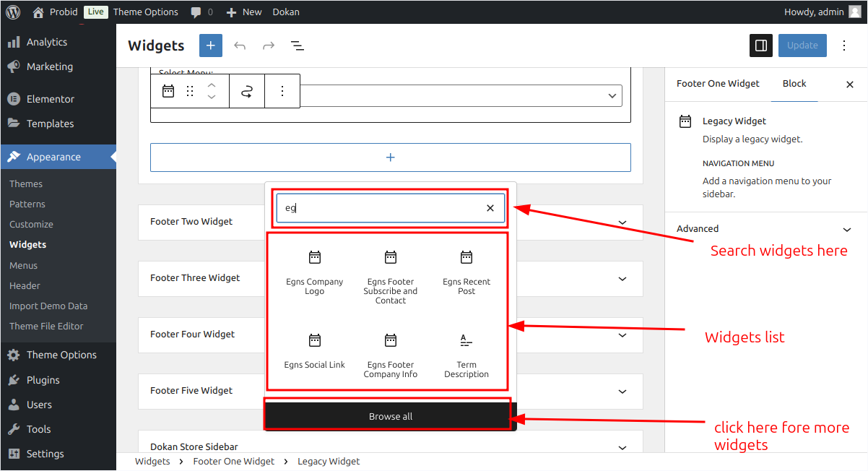This screenshot has height=471, width=868.
Task: Open the document overview list view icon
Action: tap(297, 46)
